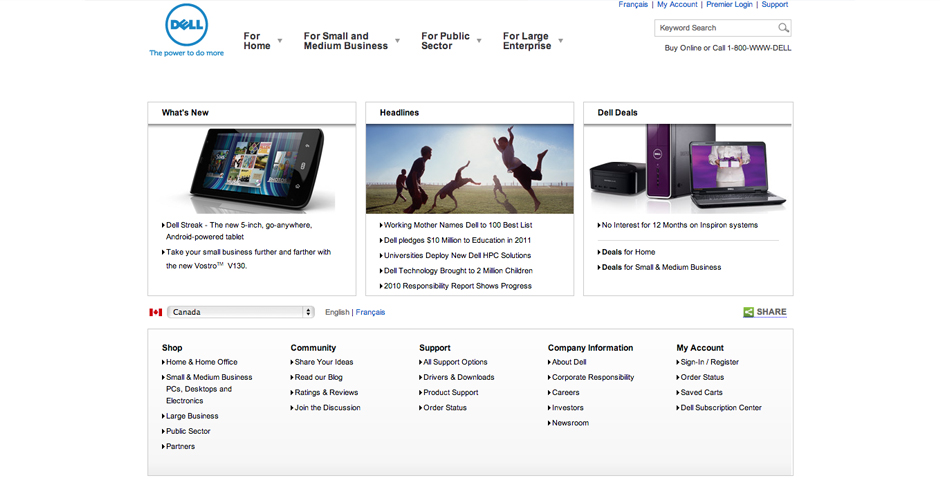Open Large Business footer link
The width and height of the screenshot is (940, 480).
[x=191, y=416]
